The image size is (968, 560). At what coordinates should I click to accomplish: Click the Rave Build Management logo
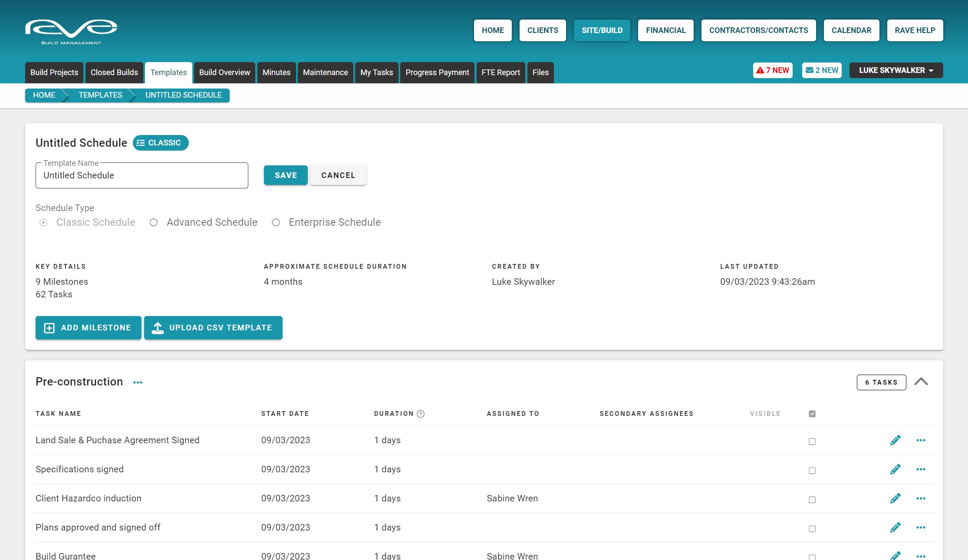tap(71, 31)
